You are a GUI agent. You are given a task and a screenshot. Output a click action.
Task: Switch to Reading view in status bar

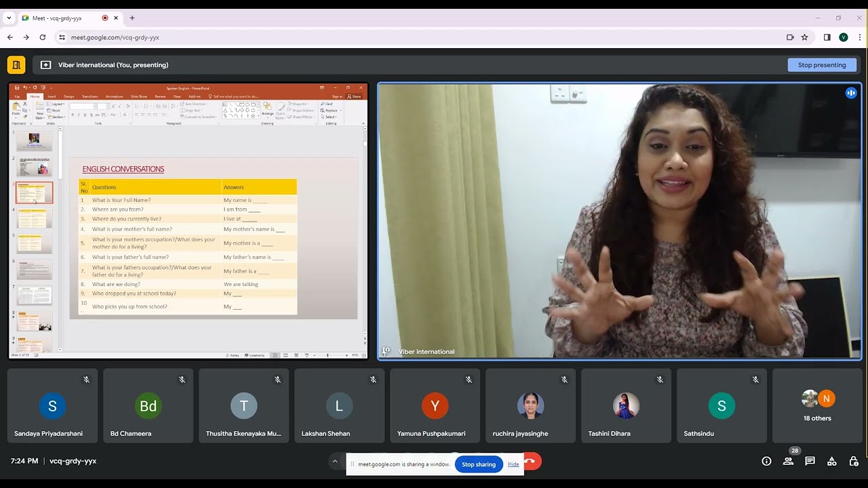click(296, 355)
